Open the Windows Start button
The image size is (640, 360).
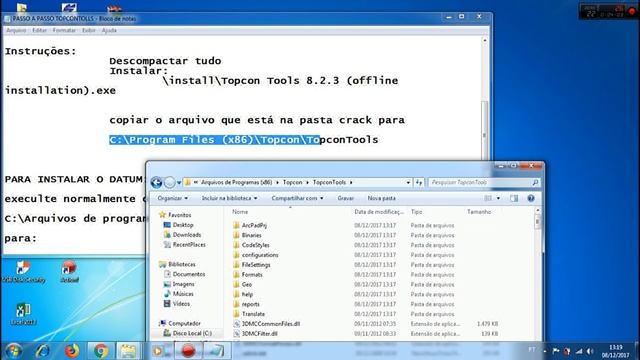pyautogui.click(x=14, y=351)
